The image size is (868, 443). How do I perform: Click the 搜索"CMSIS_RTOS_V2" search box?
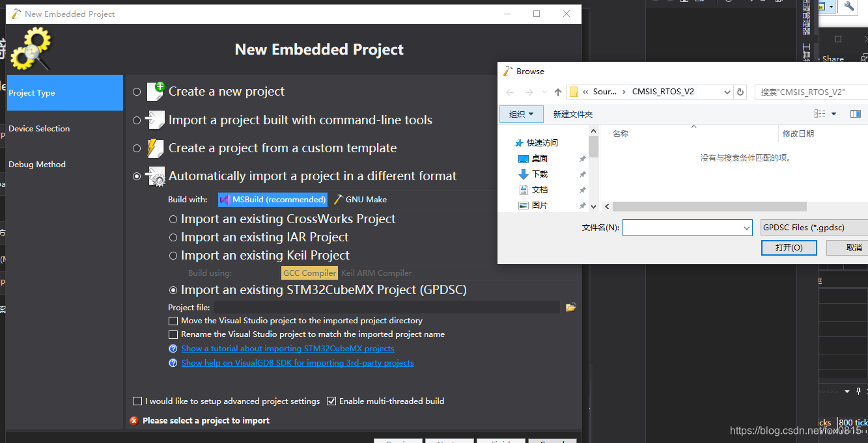coord(811,92)
